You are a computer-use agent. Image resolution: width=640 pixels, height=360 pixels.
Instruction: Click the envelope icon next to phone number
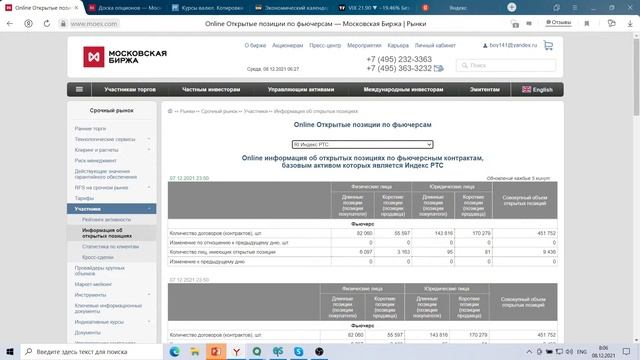[x=439, y=68]
